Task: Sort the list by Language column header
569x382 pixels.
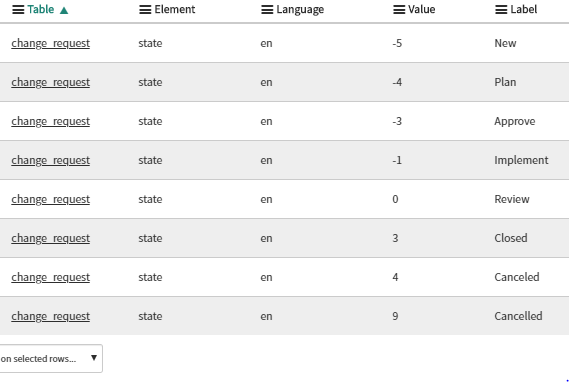Action: point(300,10)
